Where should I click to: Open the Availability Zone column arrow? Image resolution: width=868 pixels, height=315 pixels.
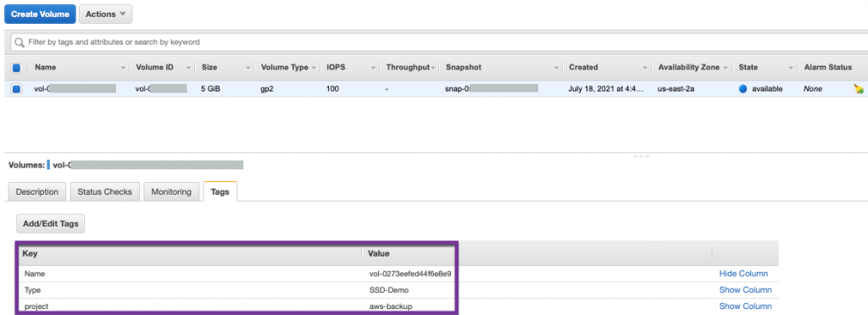(726, 68)
